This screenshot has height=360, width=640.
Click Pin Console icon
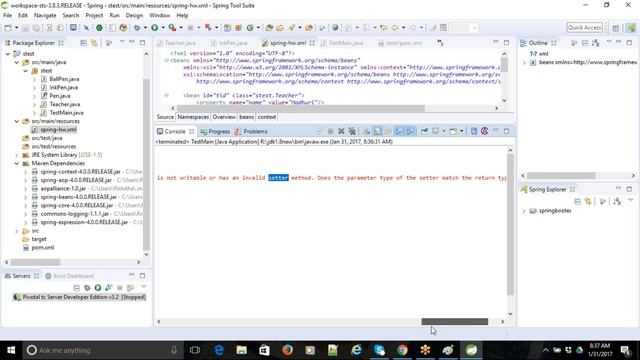click(424, 131)
